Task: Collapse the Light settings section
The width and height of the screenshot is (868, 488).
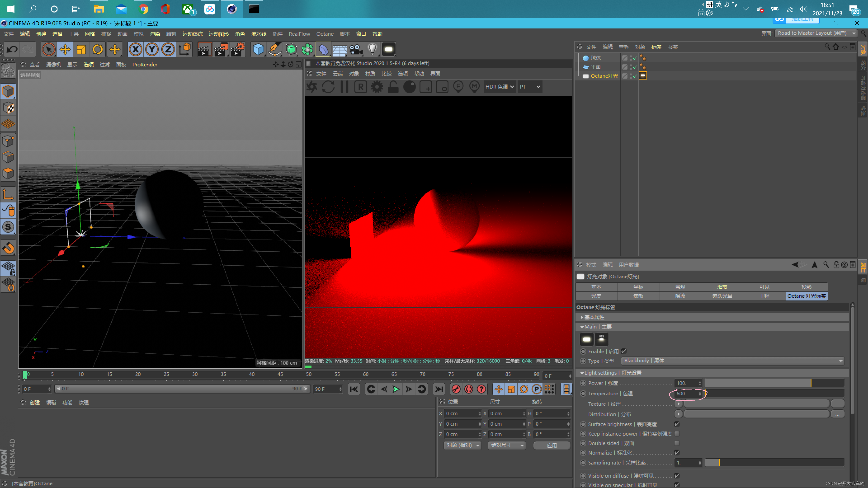Action: (x=582, y=373)
